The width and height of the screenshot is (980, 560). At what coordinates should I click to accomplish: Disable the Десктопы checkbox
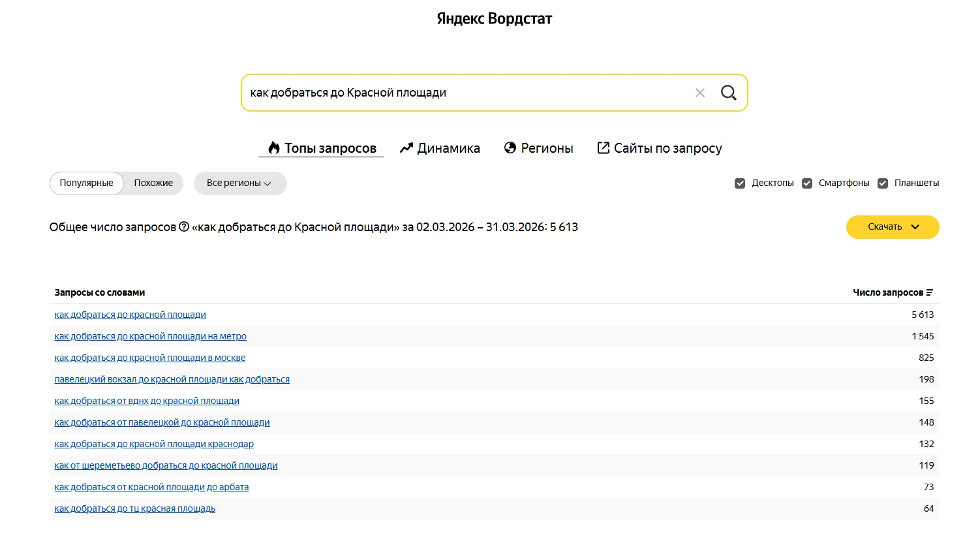(x=740, y=183)
